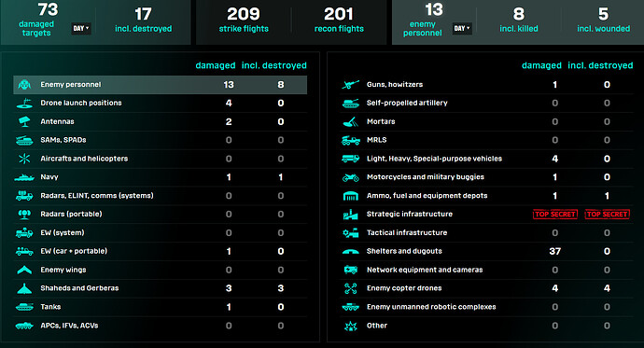The image size is (644, 348).
Task: Click the Mortars icon
Action: [x=350, y=121]
